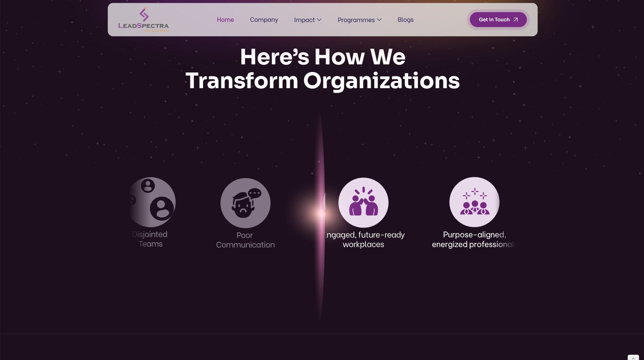Viewport: 644px width, 360px height.
Task: Navigate to Blogs
Action: pyautogui.click(x=405, y=20)
